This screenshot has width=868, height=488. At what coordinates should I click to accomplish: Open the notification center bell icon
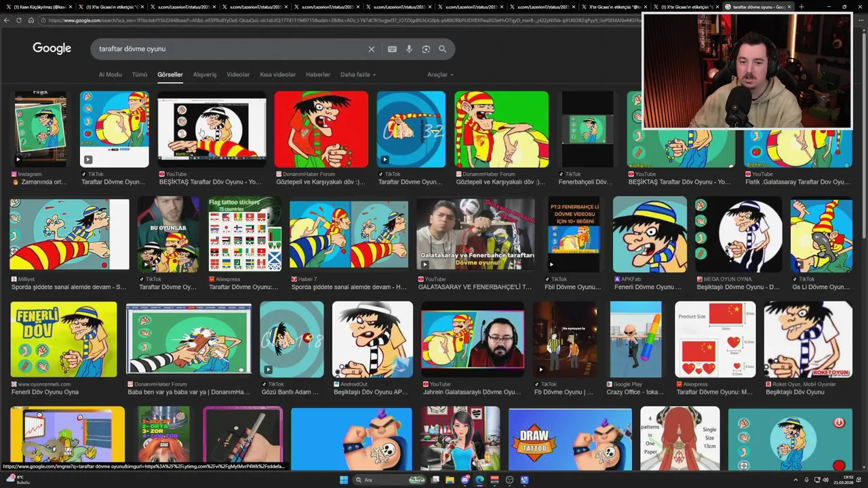tap(860, 480)
